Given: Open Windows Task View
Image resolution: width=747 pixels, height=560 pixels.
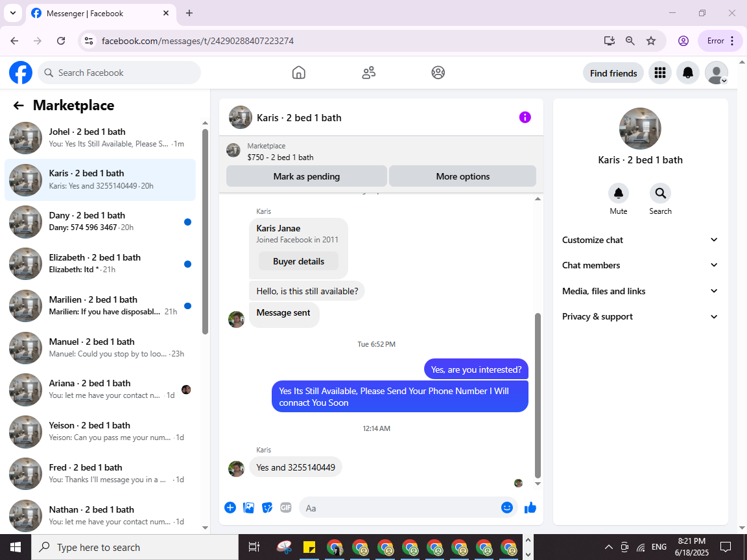Looking at the screenshot, I should pyautogui.click(x=254, y=547).
